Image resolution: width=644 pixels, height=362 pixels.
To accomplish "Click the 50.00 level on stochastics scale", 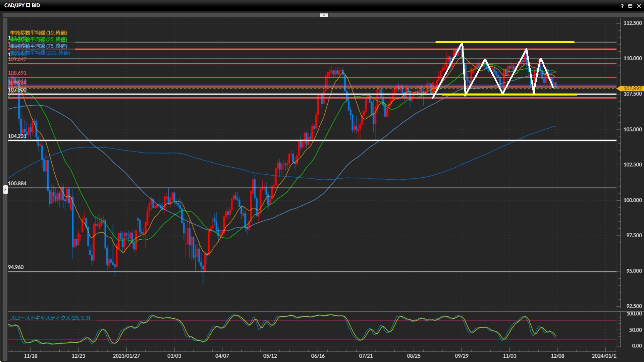I will tap(635, 330).
